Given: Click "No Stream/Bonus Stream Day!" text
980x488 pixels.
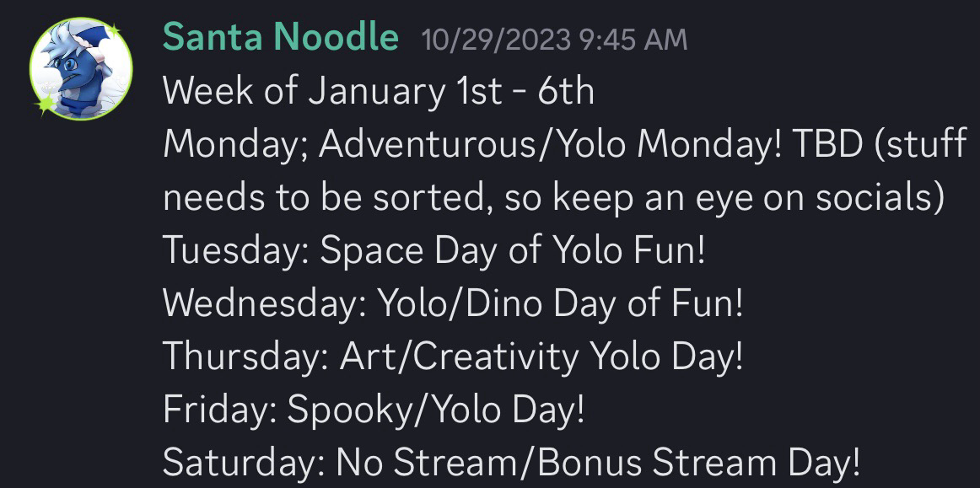Looking at the screenshot, I should point(598,464).
